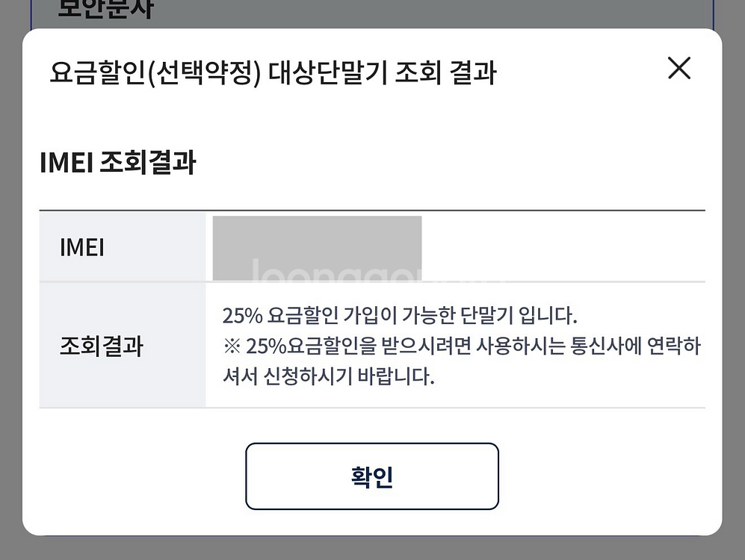The height and width of the screenshot is (560, 745).
Task: Click the (선택약정) part of the title
Action: [x=203, y=73]
